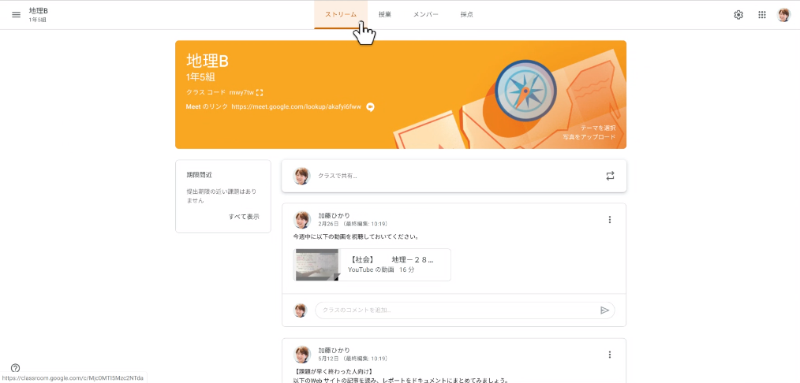Click author avatar on 5月12日 post
This screenshot has width=800, height=383.
(x=302, y=354)
